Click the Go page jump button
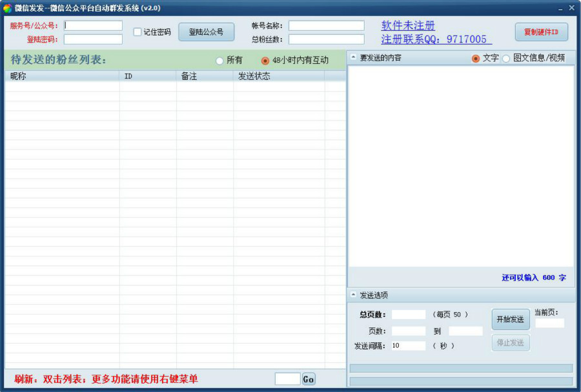The image size is (581, 392). click(x=309, y=379)
